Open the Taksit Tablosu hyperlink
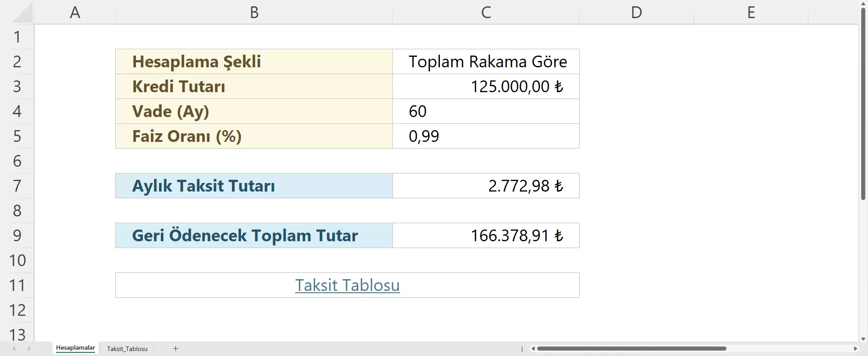This screenshot has height=356, width=868. click(347, 285)
